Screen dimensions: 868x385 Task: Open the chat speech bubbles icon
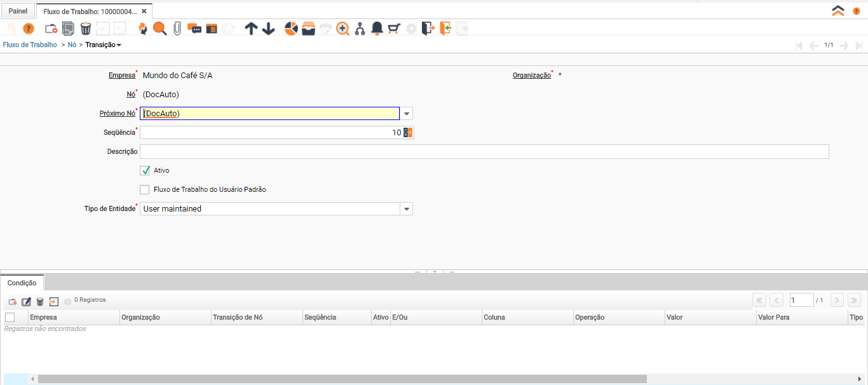tap(194, 29)
